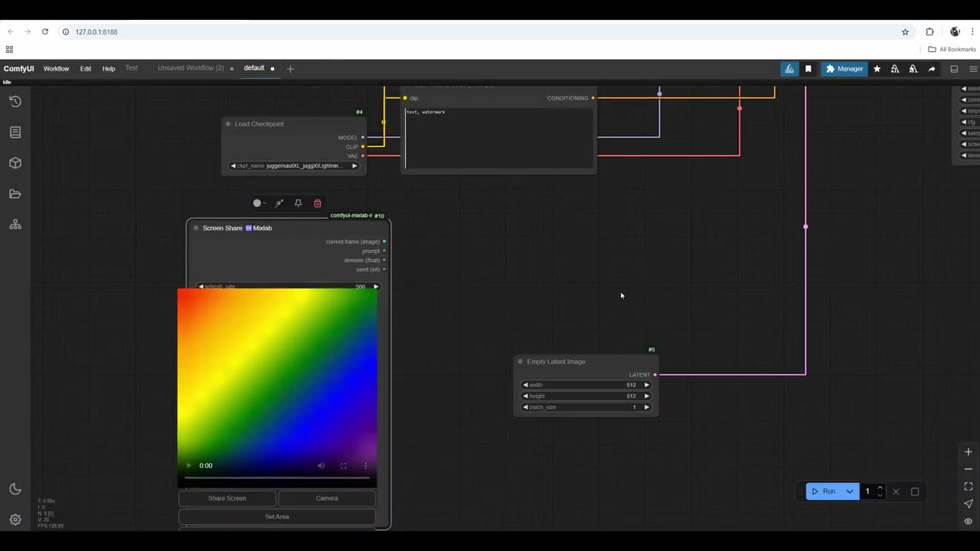Collapse the Screen Share node via title dot

(x=196, y=228)
